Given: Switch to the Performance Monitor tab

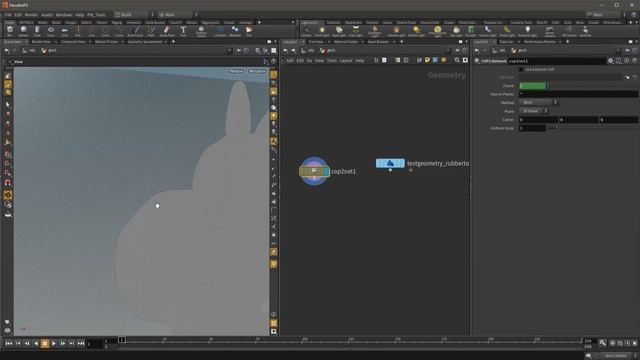Looking at the screenshot, I should click(x=540, y=42).
